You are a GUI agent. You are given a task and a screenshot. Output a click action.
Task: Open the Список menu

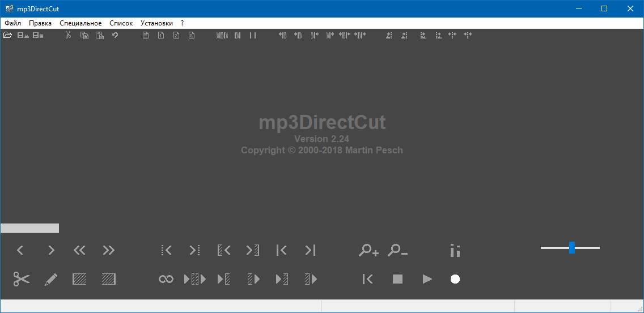[x=121, y=23]
